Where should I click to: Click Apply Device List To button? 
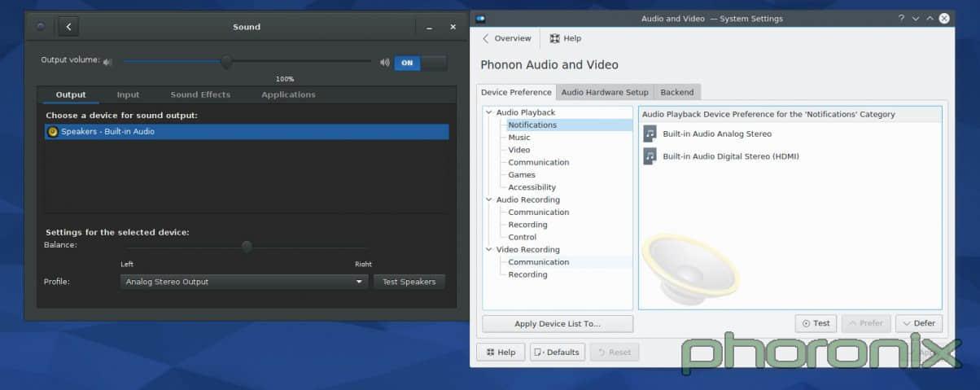[558, 323]
